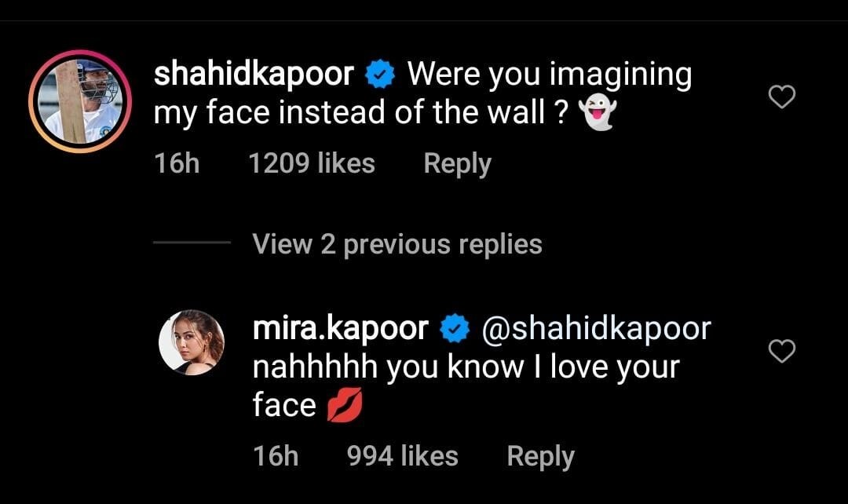Open the mira.kapoor username link
The height and width of the screenshot is (504, 848).
click(x=341, y=329)
